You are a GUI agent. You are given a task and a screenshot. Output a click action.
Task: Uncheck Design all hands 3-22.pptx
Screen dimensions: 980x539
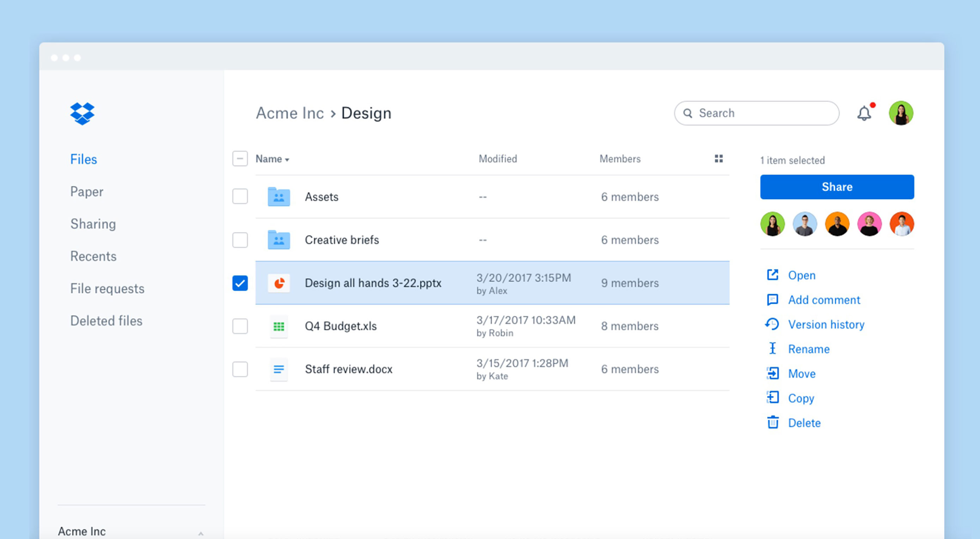(x=240, y=283)
